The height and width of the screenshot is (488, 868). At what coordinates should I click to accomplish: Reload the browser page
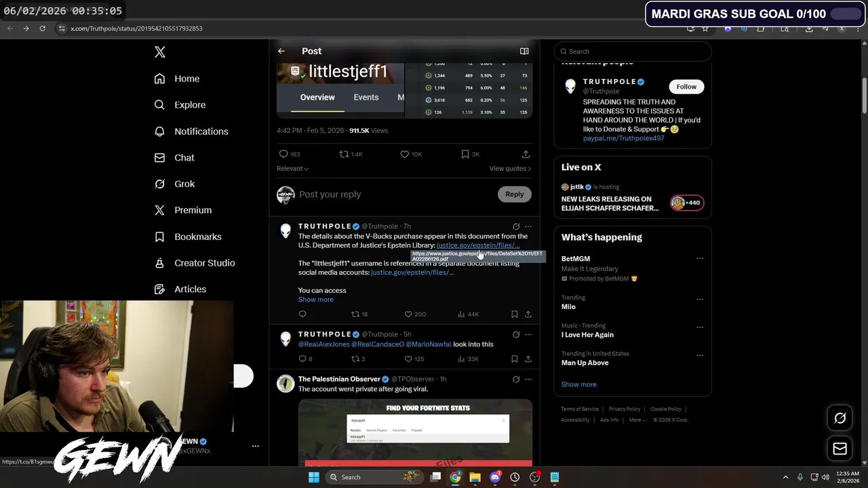tap(42, 28)
